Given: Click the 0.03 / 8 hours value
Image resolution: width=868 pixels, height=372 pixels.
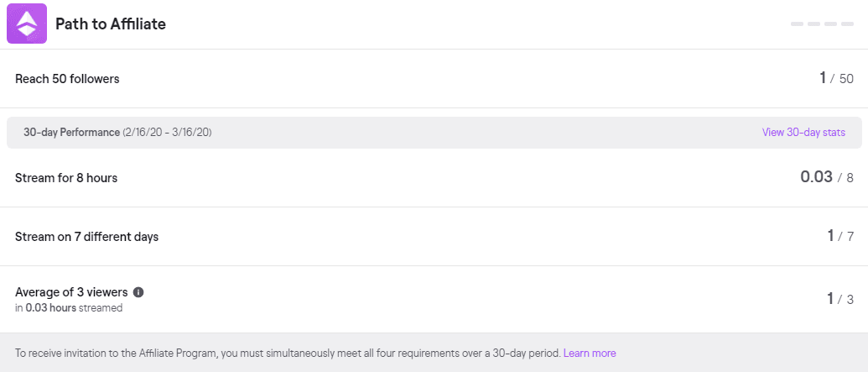Looking at the screenshot, I should tap(826, 177).
